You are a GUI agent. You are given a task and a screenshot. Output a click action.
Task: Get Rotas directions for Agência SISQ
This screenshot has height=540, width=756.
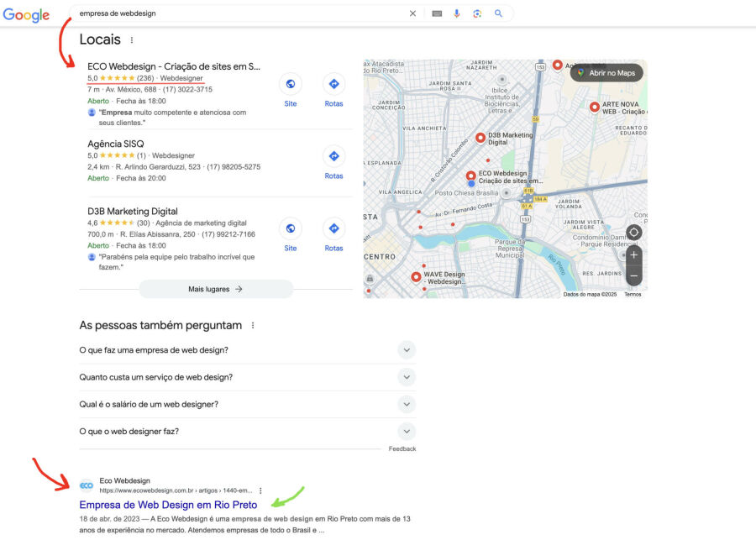(333, 156)
